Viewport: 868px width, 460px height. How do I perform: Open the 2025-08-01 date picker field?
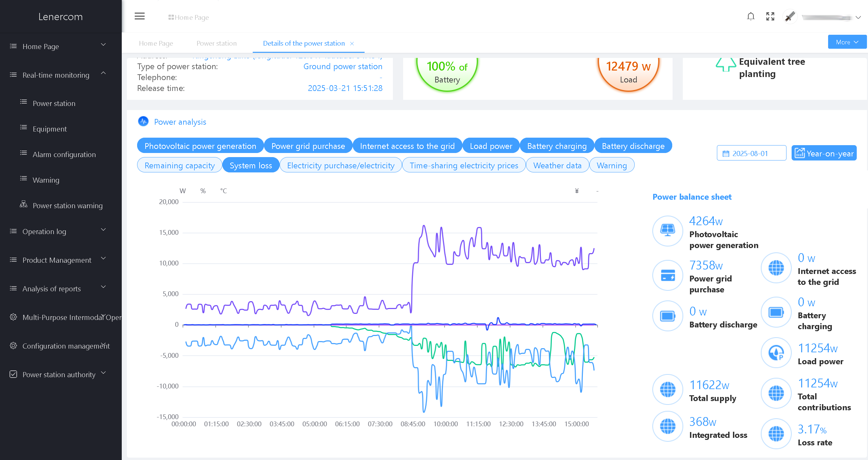tap(751, 153)
